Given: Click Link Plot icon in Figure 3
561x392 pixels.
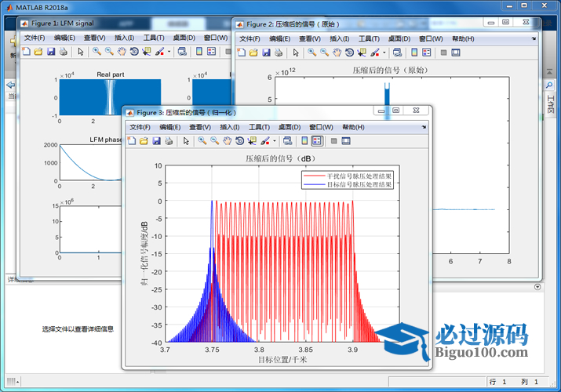Looking at the screenshot, I should (x=287, y=141).
